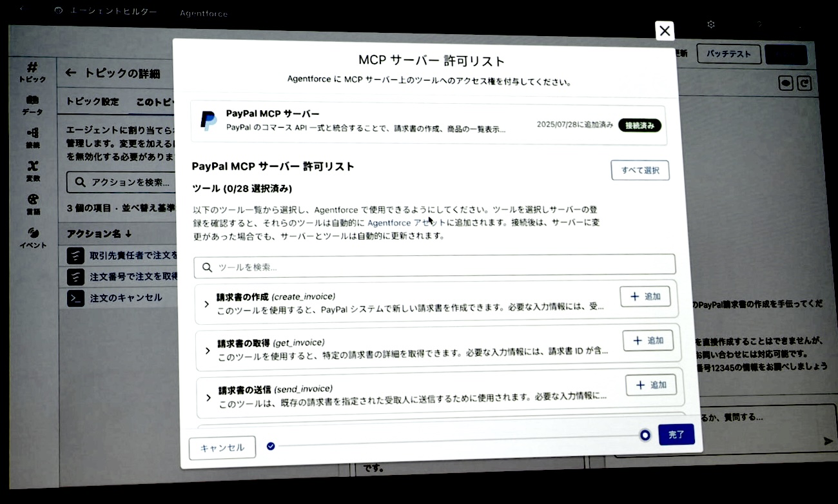Close the MCP サーバー 許可リスト dialog
Image resolution: width=838 pixels, height=504 pixels.
pos(665,30)
